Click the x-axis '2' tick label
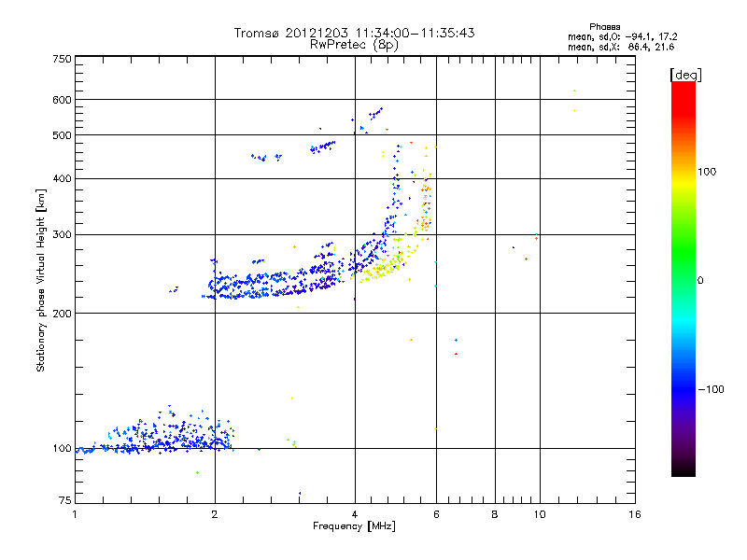 pyautogui.click(x=215, y=514)
